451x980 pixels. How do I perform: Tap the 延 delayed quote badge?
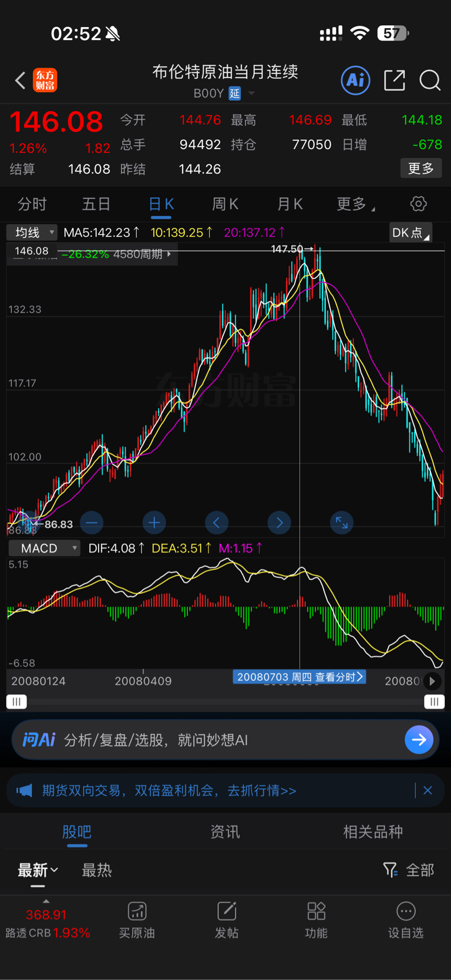pyautogui.click(x=235, y=93)
